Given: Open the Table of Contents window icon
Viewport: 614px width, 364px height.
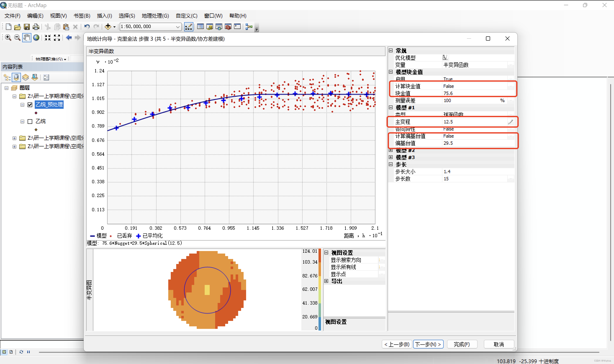Looking at the screenshot, I should click(200, 27).
